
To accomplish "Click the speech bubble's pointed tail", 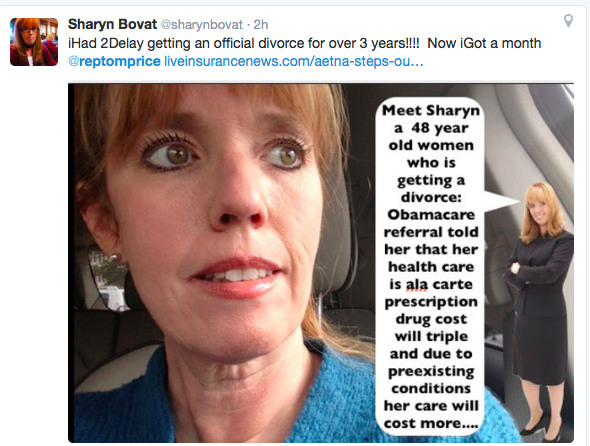I will [x=502, y=201].
